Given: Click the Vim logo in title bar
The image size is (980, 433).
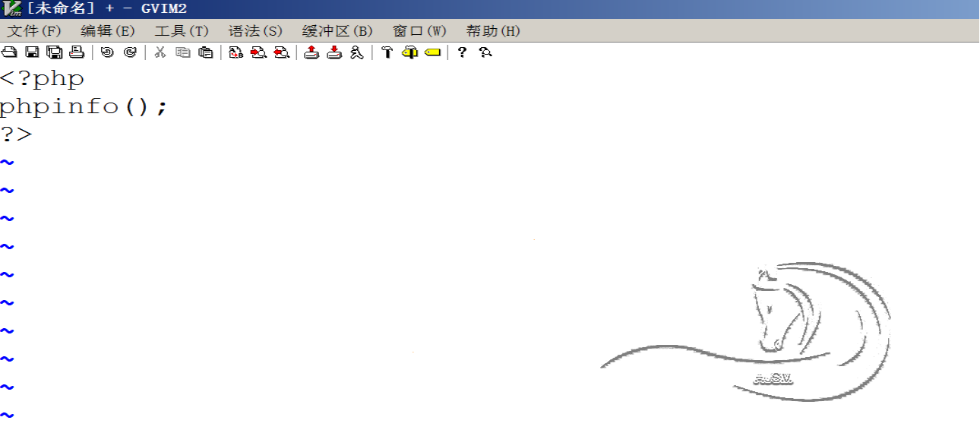Looking at the screenshot, I should [x=11, y=8].
